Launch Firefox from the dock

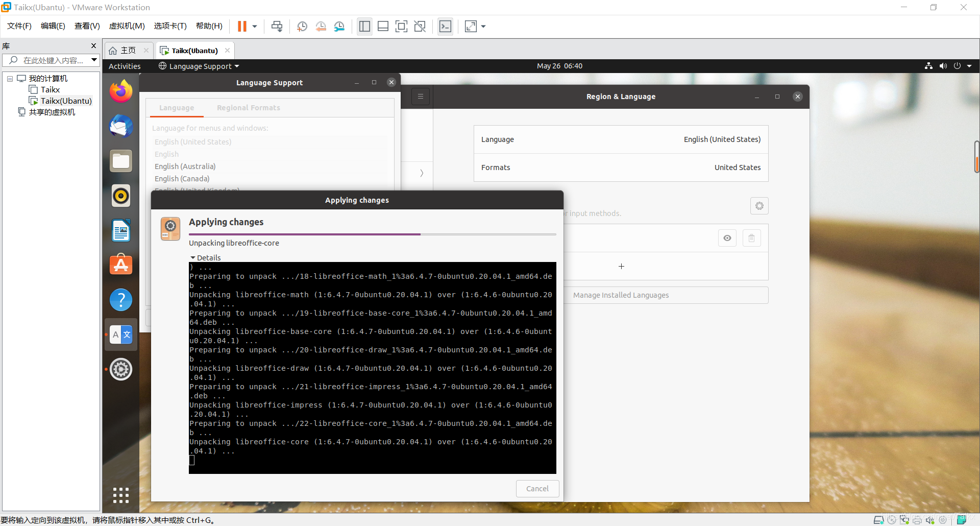121,91
